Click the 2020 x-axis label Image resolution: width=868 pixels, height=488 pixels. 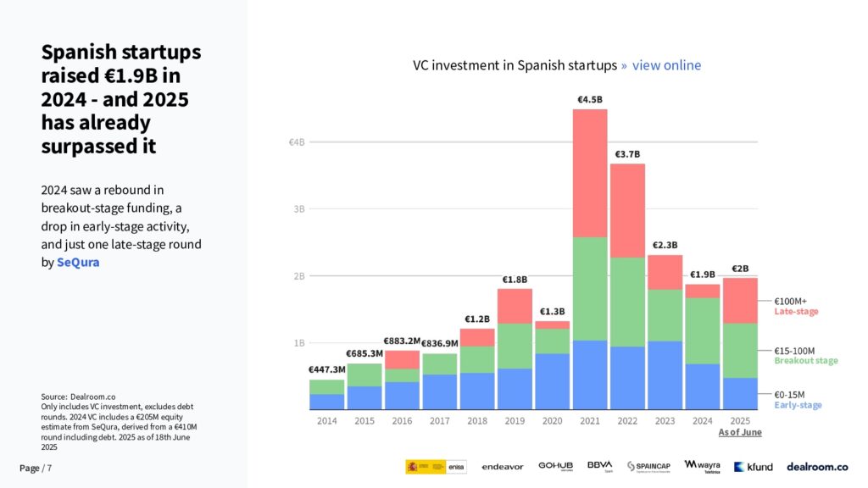(553, 421)
